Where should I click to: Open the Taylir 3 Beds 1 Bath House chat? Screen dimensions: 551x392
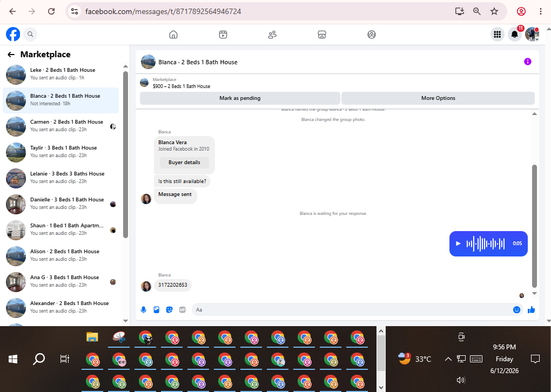coord(61,152)
